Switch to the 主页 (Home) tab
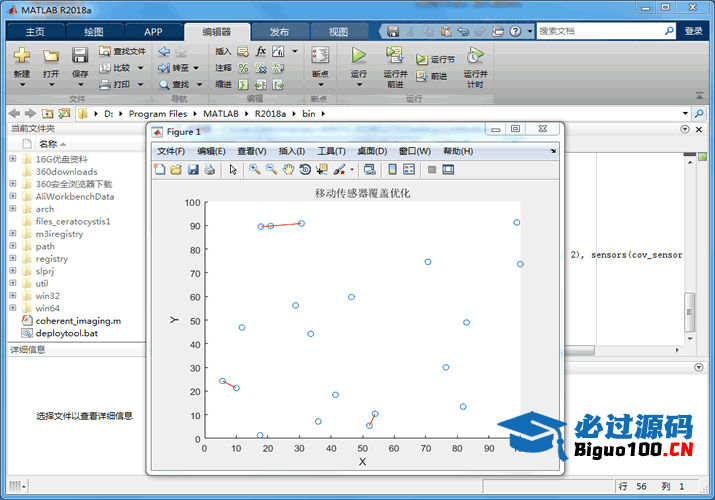The width and height of the screenshot is (715, 500). 35,31
